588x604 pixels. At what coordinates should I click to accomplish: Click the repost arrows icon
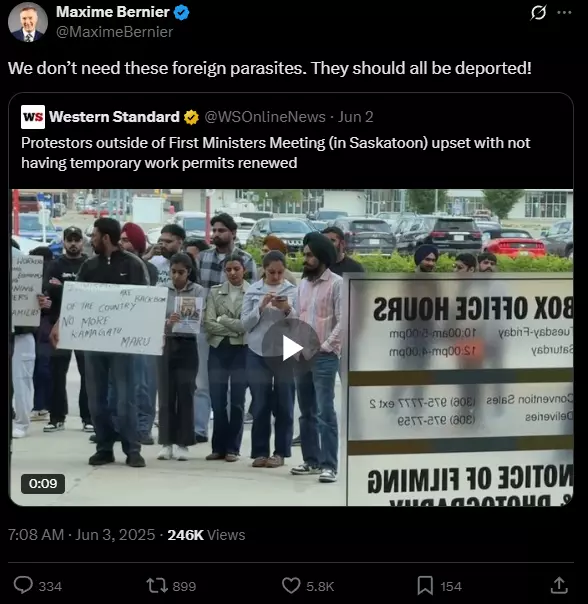pyautogui.click(x=157, y=586)
